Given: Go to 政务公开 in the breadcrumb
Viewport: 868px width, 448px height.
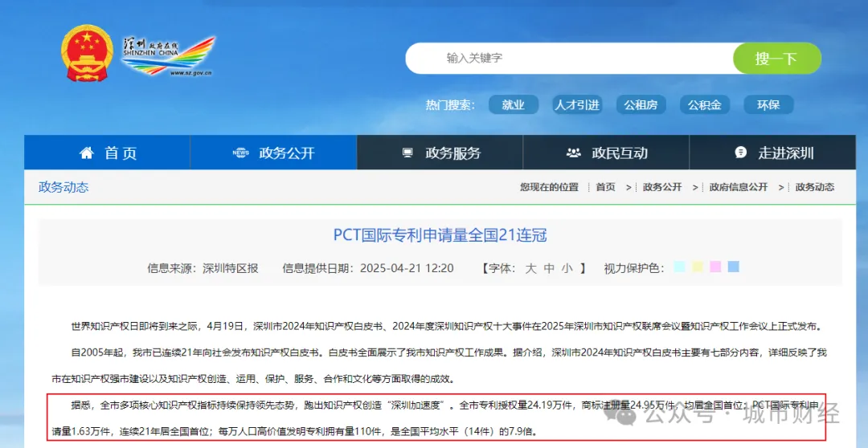Looking at the screenshot, I should [x=662, y=187].
